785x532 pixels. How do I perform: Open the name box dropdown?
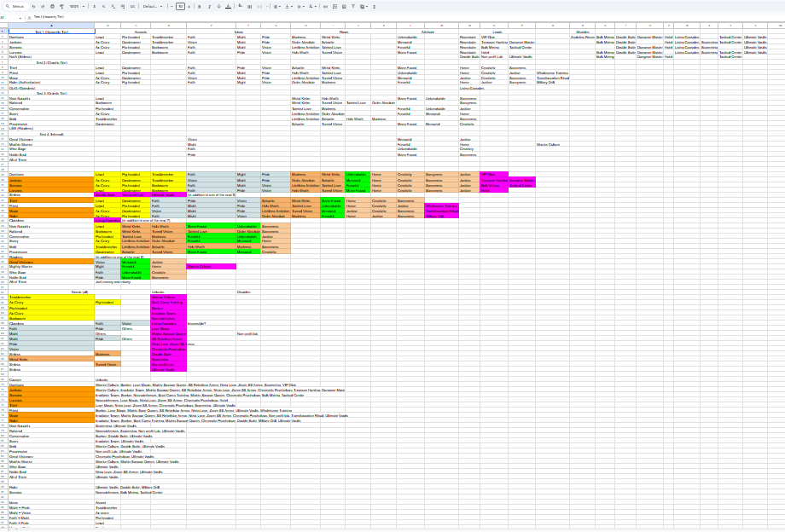pos(20,18)
